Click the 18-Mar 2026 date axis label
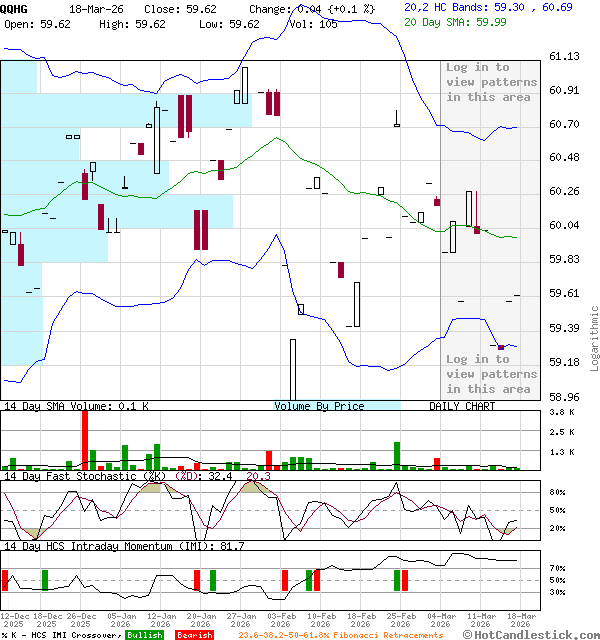 (x=519, y=620)
